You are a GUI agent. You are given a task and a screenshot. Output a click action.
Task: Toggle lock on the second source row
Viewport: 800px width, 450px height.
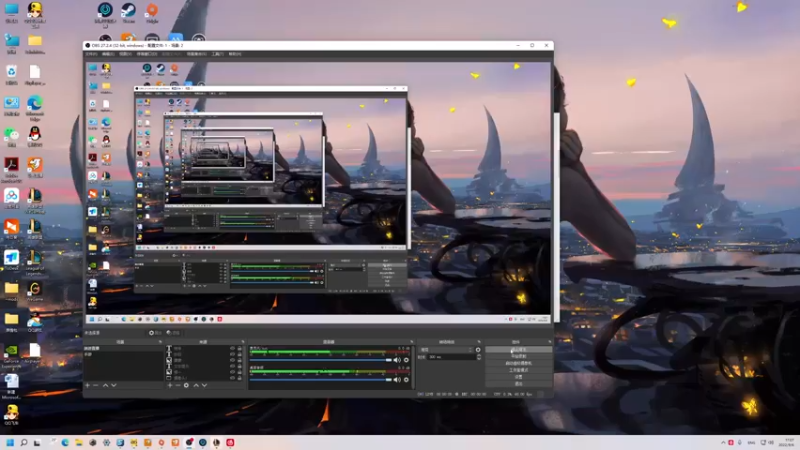(240, 354)
